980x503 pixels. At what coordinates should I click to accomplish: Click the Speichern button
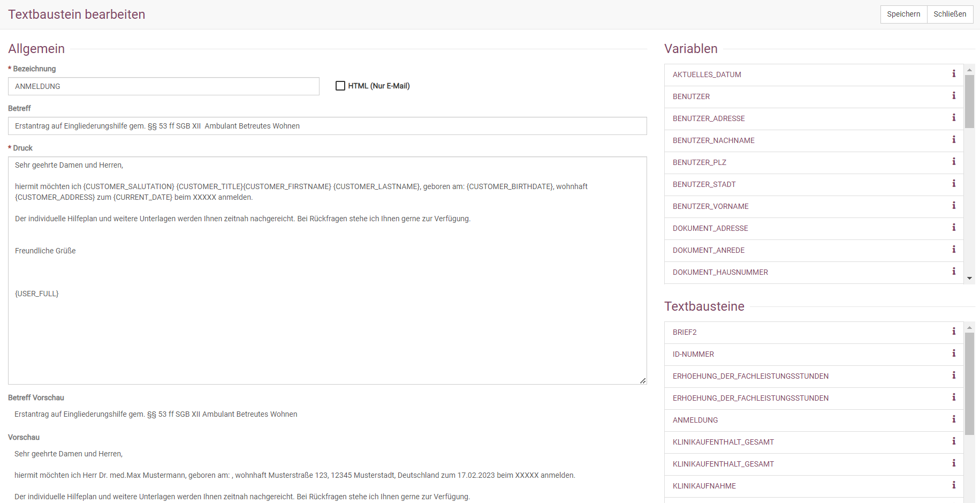[x=903, y=14]
